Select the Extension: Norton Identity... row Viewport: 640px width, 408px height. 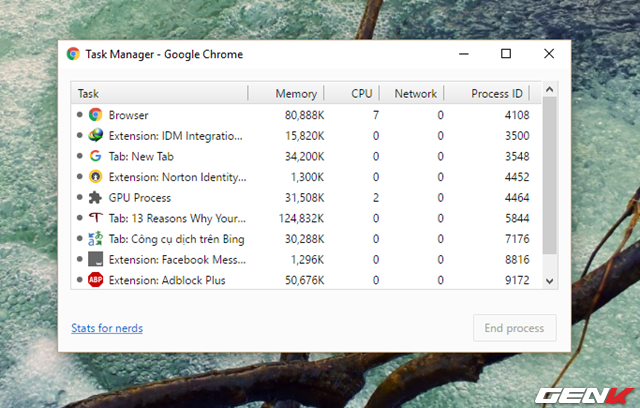[307, 177]
